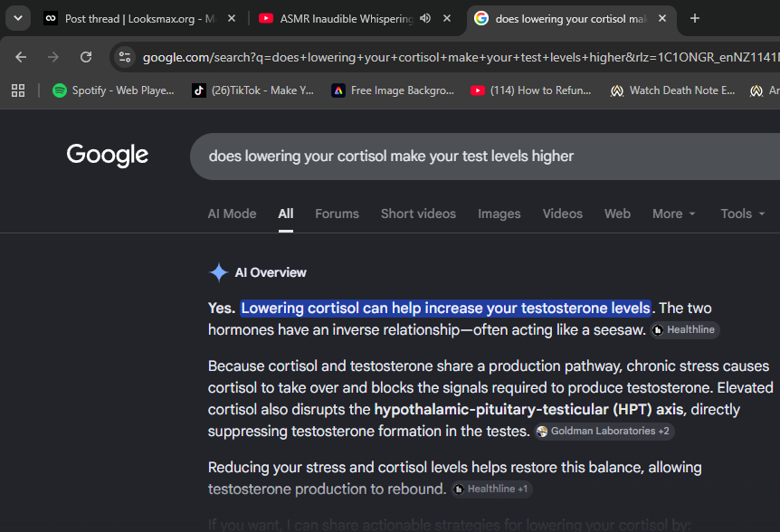
Task: Switch to Short videos results tab
Action: tap(418, 214)
